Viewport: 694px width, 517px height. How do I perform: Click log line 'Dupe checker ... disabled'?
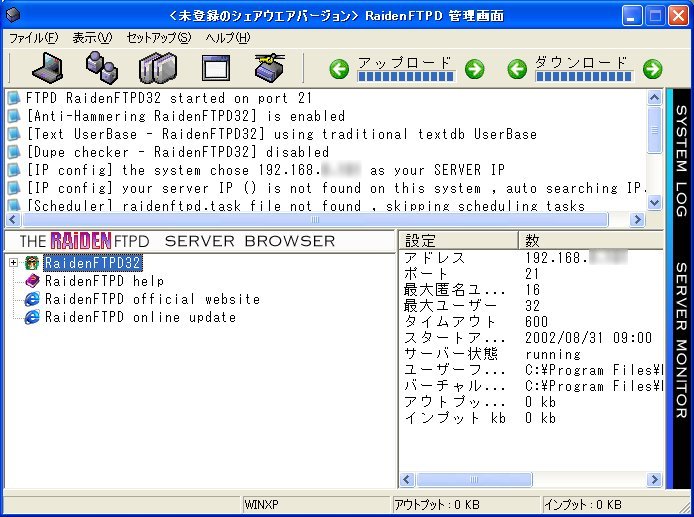click(x=177, y=152)
